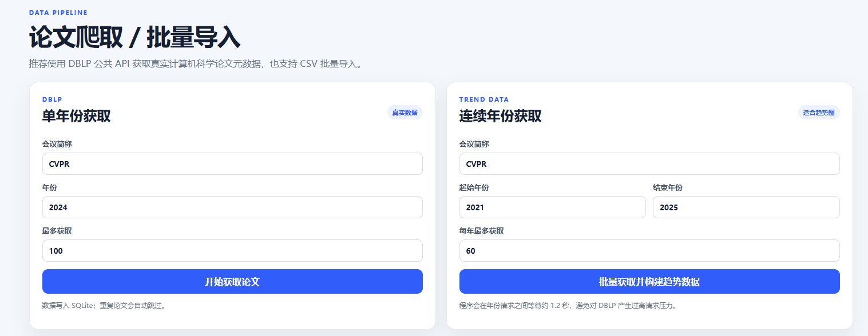Focus the 年份 field showing 2024
The width and height of the screenshot is (868, 336).
(232, 207)
